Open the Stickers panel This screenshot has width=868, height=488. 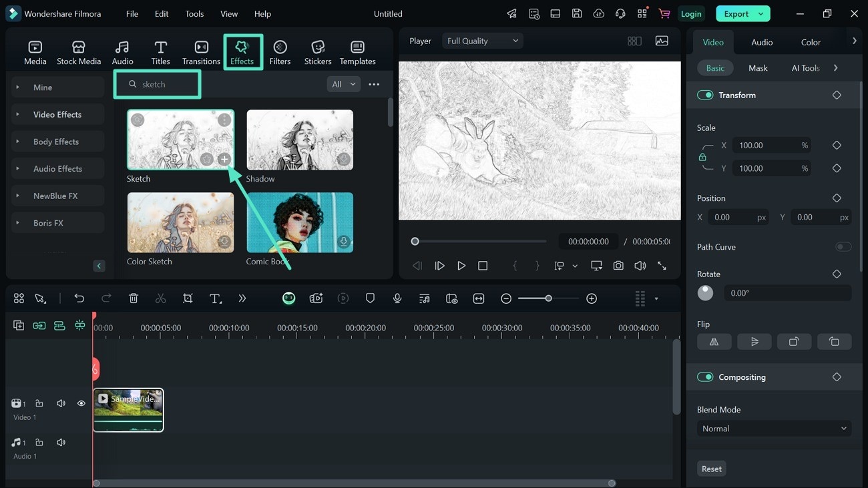pyautogui.click(x=318, y=52)
